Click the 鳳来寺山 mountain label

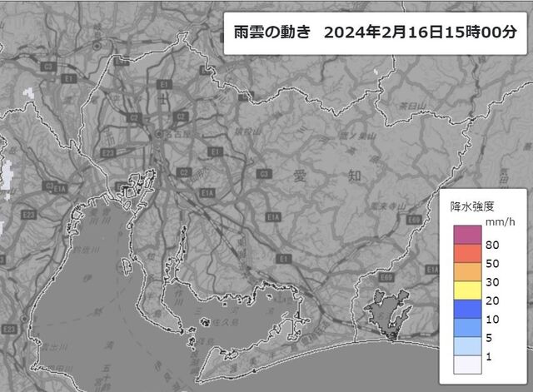(388, 206)
